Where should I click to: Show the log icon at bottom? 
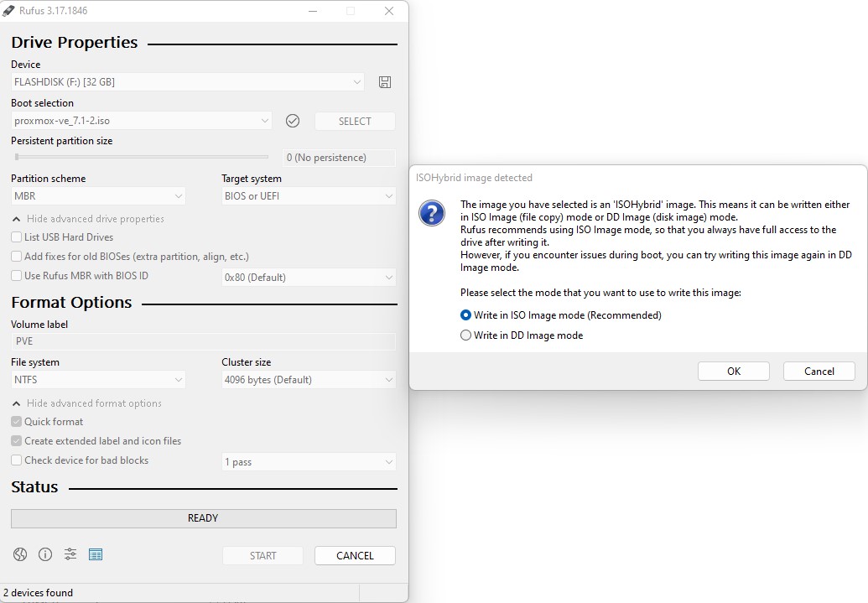[x=96, y=554]
